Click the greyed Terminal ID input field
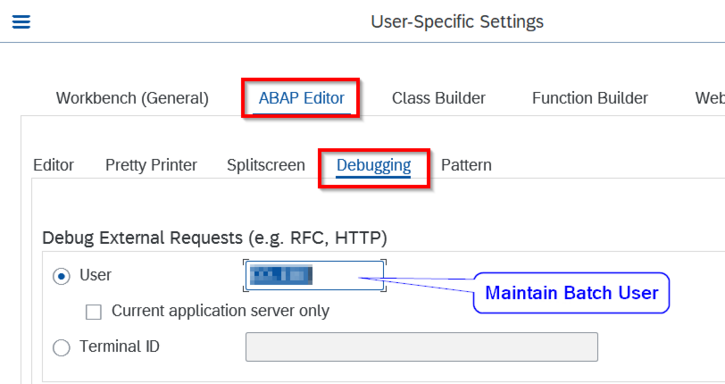 pos(421,347)
